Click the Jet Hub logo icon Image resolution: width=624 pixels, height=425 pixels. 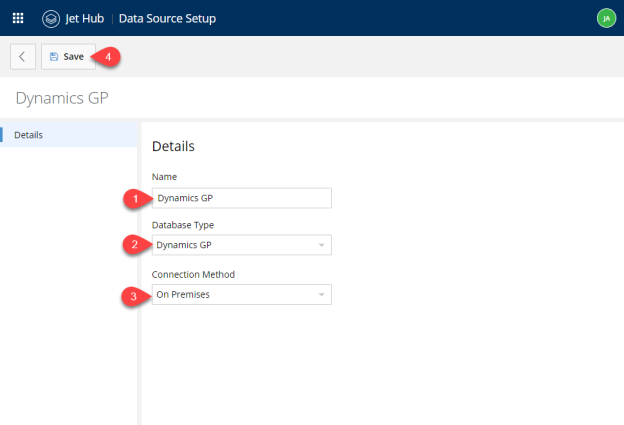click(x=51, y=19)
